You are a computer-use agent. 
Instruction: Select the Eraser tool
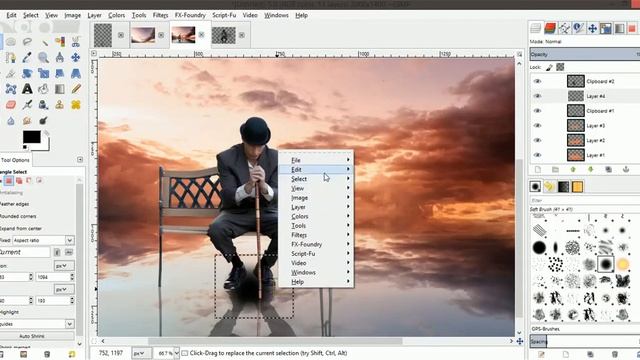pyautogui.click(x=11, y=105)
